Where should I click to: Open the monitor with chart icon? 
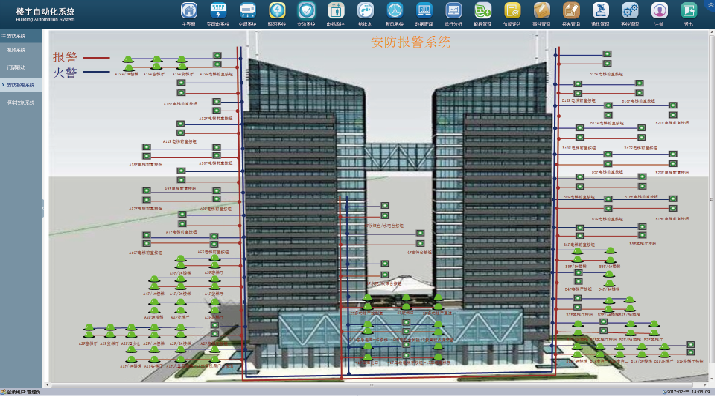pyautogui.click(x=454, y=10)
